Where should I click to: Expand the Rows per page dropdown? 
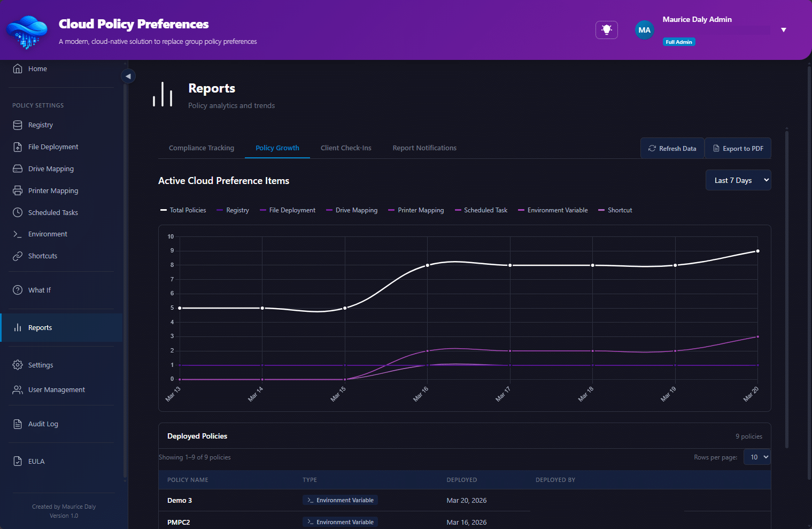(x=757, y=457)
